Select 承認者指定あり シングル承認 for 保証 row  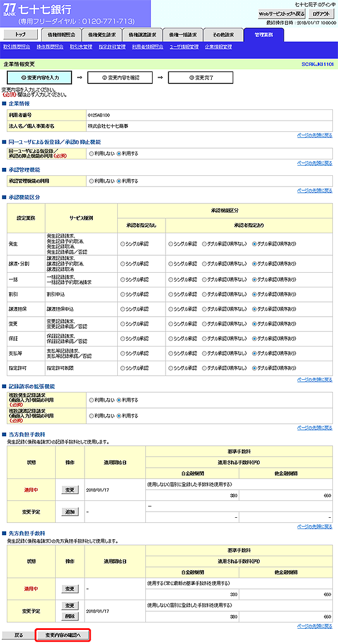pos(171,339)
